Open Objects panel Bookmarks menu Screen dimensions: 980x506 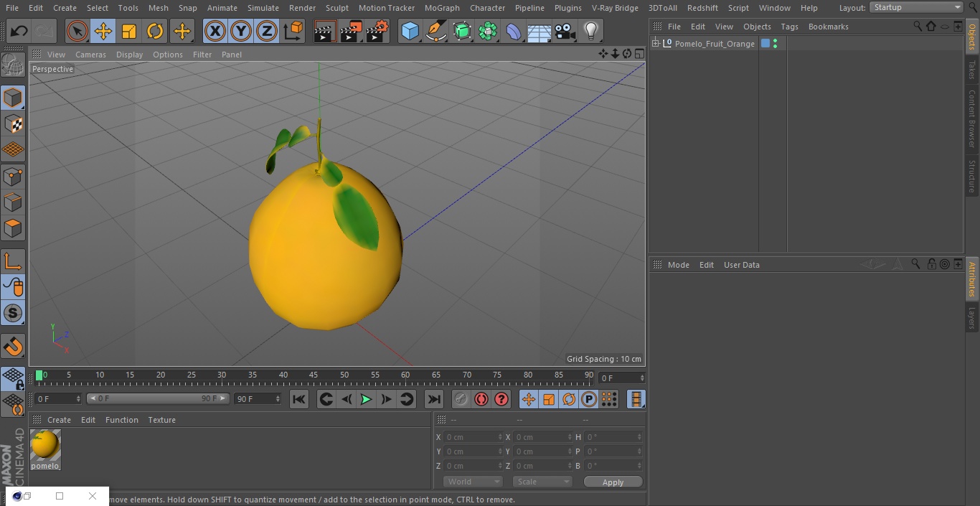(828, 27)
